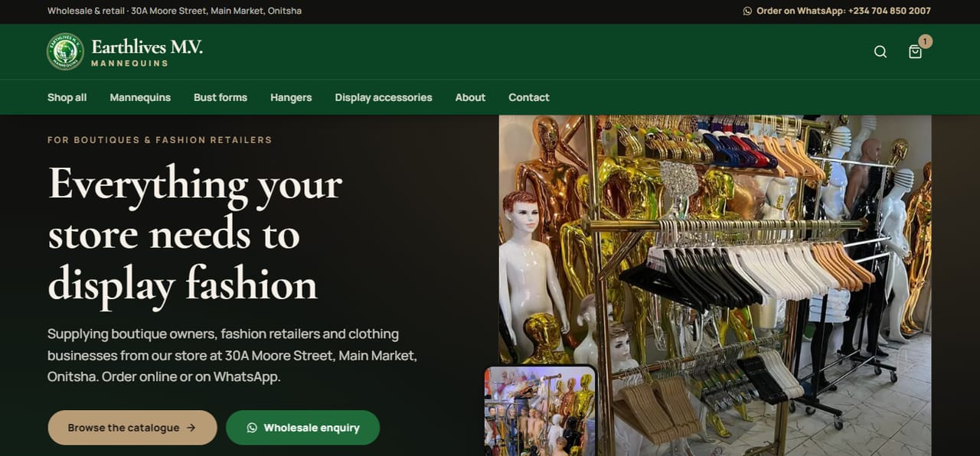Image resolution: width=980 pixels, height=456 pixels.
Task: Select Hangers in the navigation bar
Action: (x=291, y=97)
